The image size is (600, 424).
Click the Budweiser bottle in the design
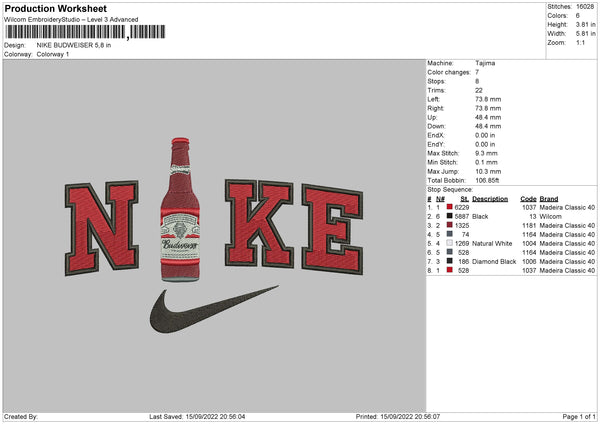pos(180,210)
